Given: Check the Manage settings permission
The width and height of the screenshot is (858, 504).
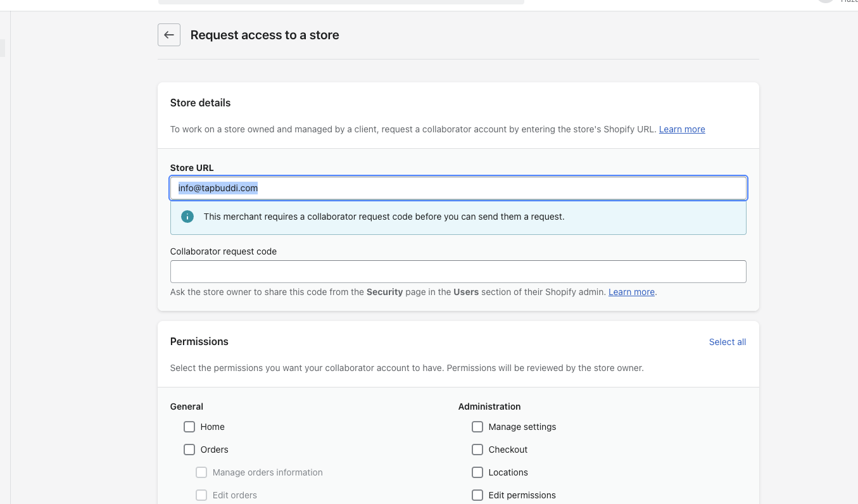Looking at the screenshot, I should (x=477, y=427).
